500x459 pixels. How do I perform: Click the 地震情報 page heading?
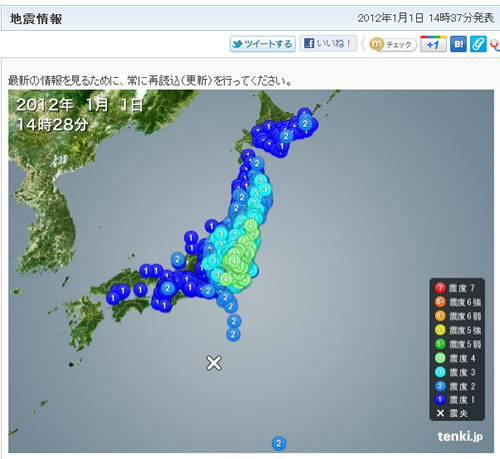coord(36,19)
